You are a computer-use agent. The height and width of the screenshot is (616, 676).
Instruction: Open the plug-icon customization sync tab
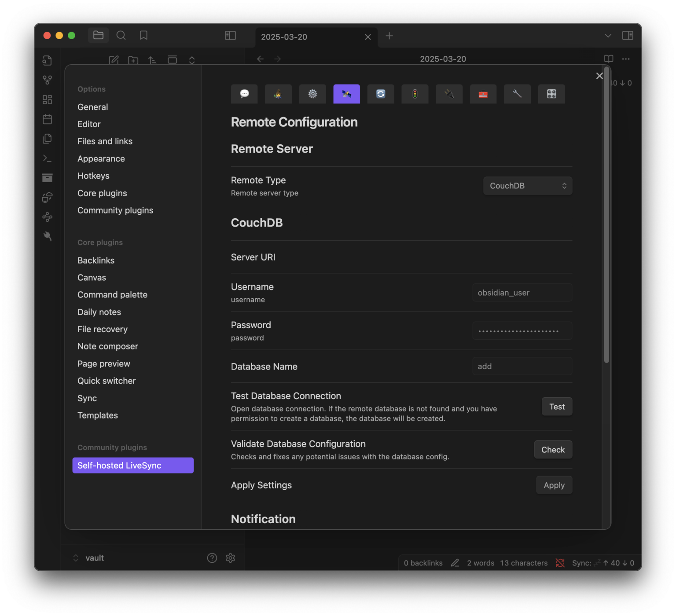click(449, 94)
